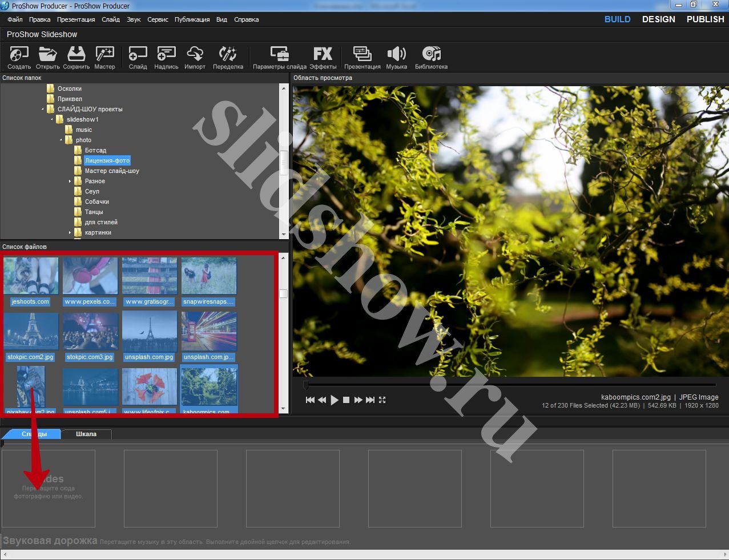
Task: Click the Импорт cloud icon
Action: (x=195, y=55)
